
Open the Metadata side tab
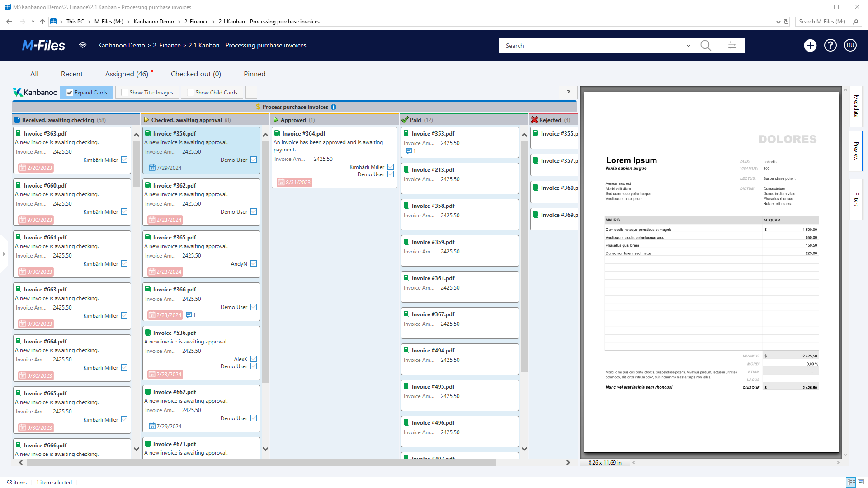pos(856,106)
